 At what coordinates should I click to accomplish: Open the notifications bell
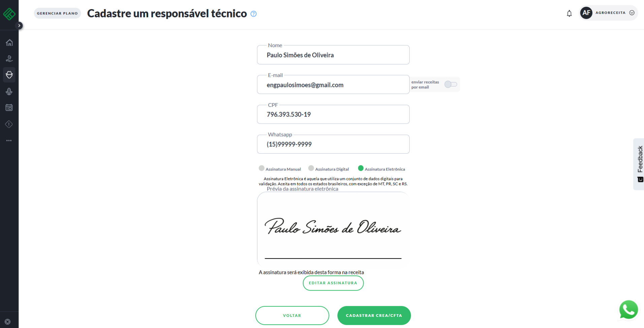(x=569, y=13)
